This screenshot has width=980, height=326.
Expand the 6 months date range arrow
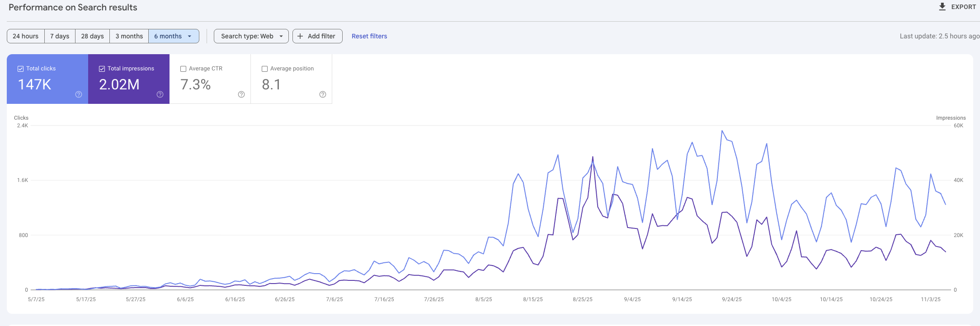pyautogui.click(x=190, y=36)
